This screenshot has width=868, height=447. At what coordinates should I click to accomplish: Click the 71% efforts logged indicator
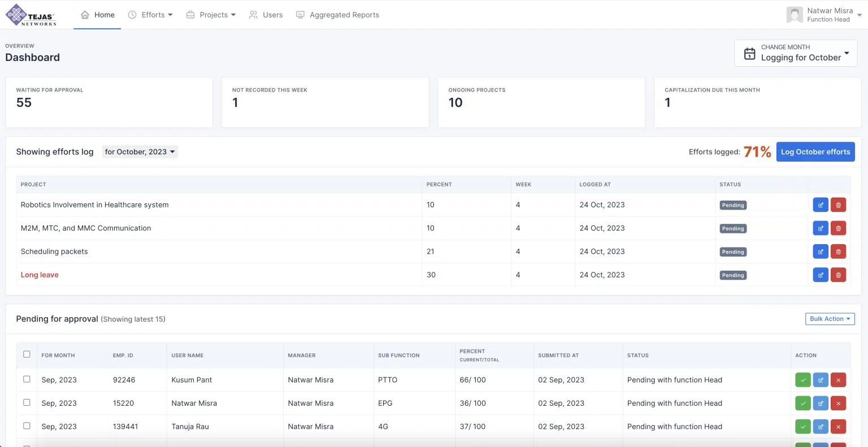(757, 151)
